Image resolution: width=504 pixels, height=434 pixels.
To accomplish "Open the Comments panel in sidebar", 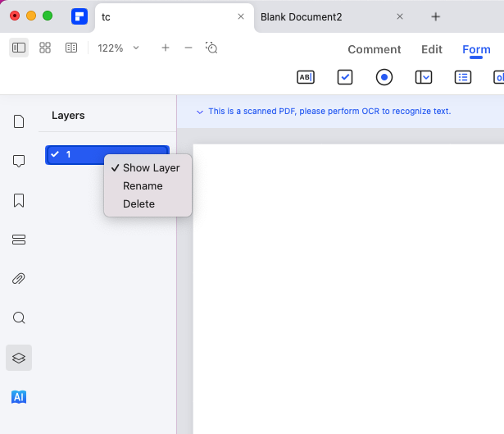I will pyautogui.click(x=19, y=161).
